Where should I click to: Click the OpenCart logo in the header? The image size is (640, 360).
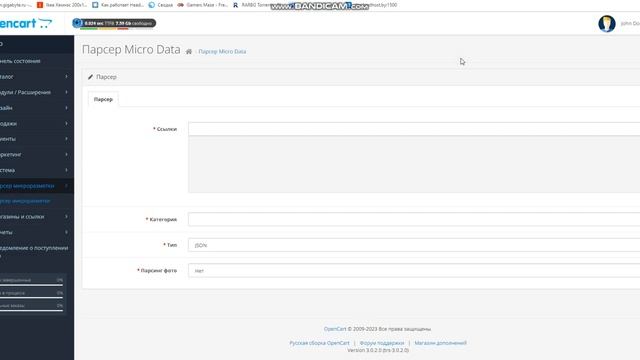(x=26, y=23)
